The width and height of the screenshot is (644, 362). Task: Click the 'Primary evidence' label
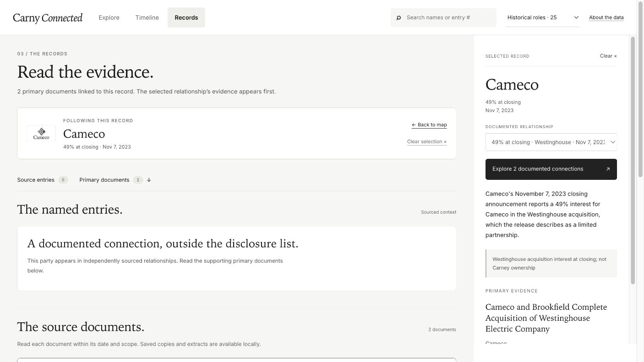[512, 291]
